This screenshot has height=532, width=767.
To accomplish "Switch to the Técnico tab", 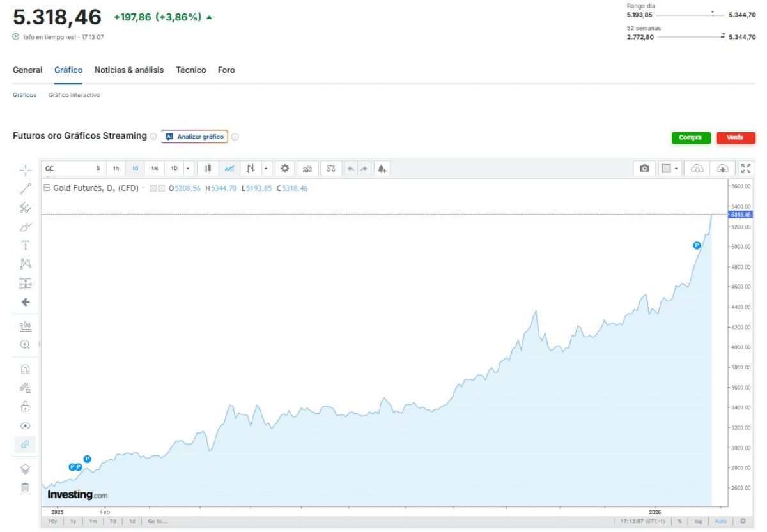I will tap(190, 70).
